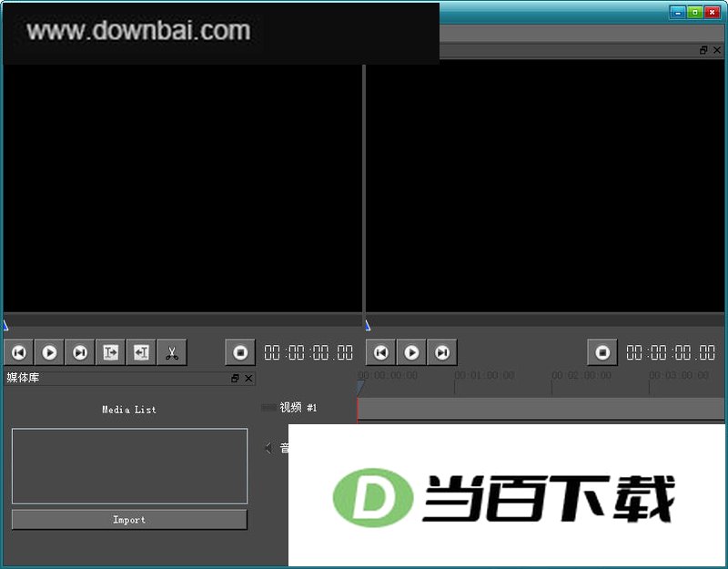
Task: Close the right preview panel
Action: (x=717, y=50)
